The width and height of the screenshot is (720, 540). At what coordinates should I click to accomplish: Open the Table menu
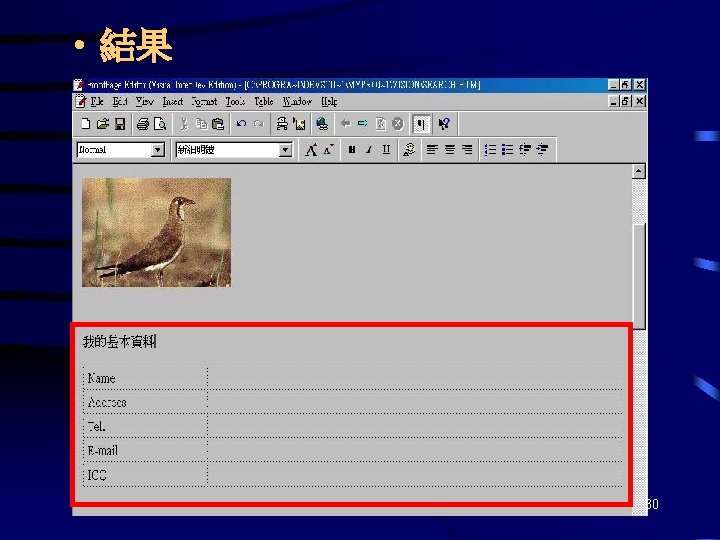coord(264,101)
